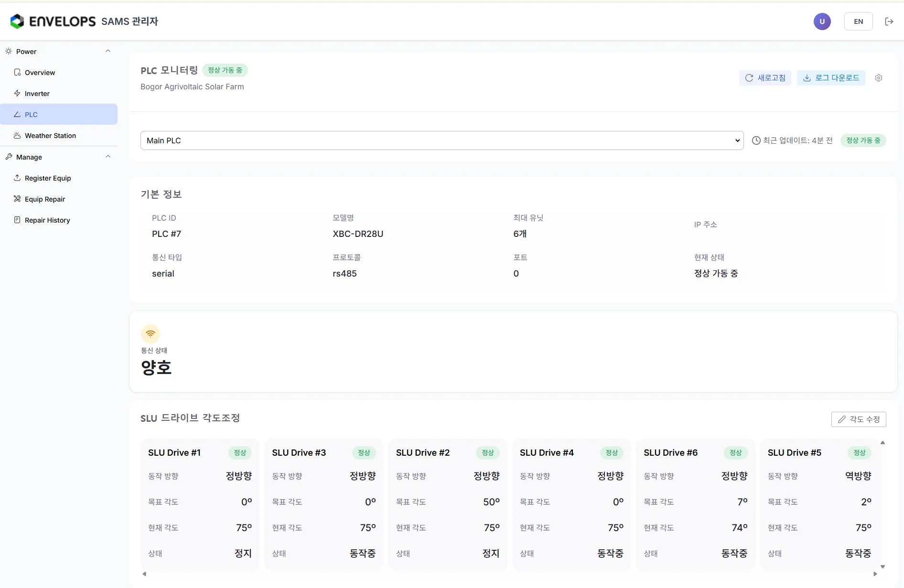This screenshot has height=588, width=904.
Task: Click the 각도 수정 edit button
Action: point(859,419)
